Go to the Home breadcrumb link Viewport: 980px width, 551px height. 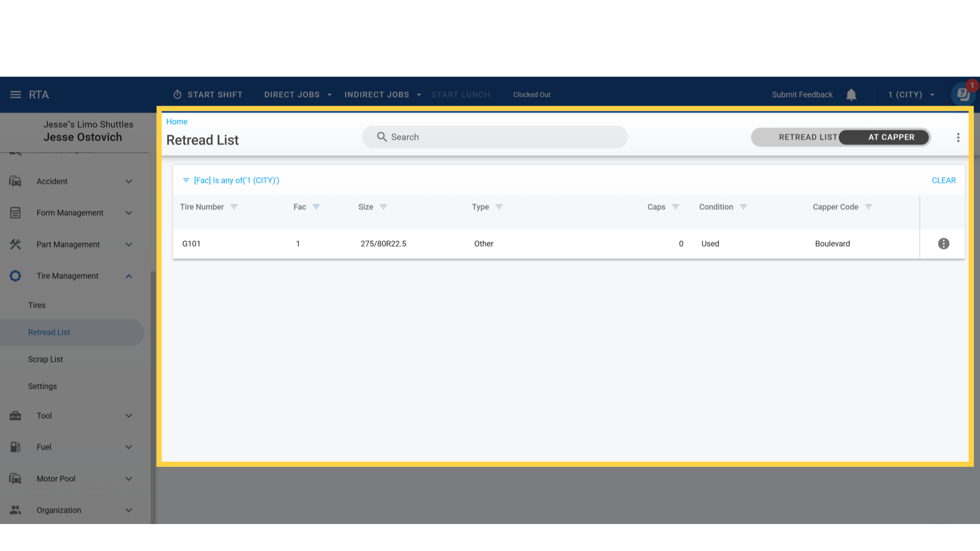[177, 121]
